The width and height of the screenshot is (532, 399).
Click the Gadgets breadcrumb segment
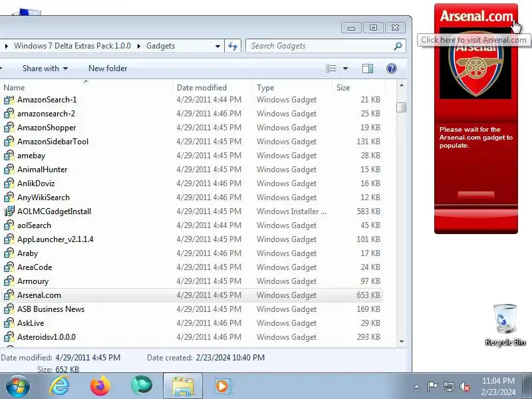point(160,46)
